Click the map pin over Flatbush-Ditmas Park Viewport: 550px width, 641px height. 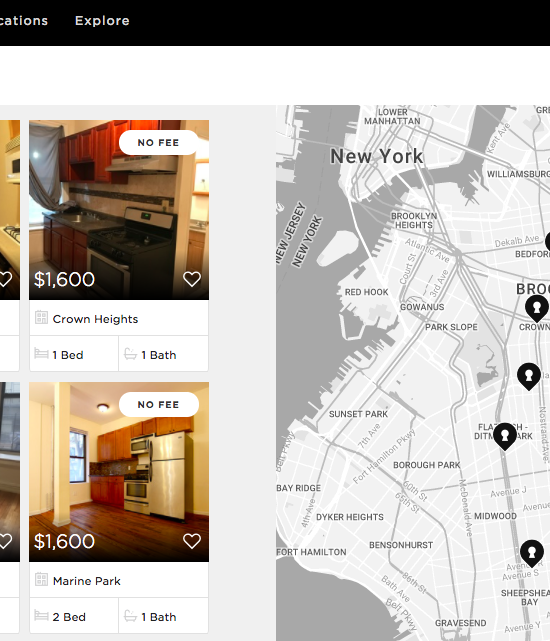tap(505, 437)
